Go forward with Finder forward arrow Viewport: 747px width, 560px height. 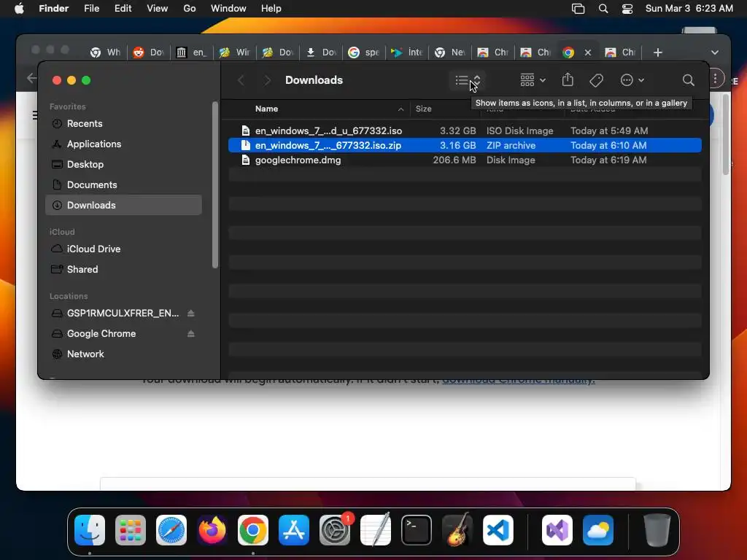coord(267,80)
